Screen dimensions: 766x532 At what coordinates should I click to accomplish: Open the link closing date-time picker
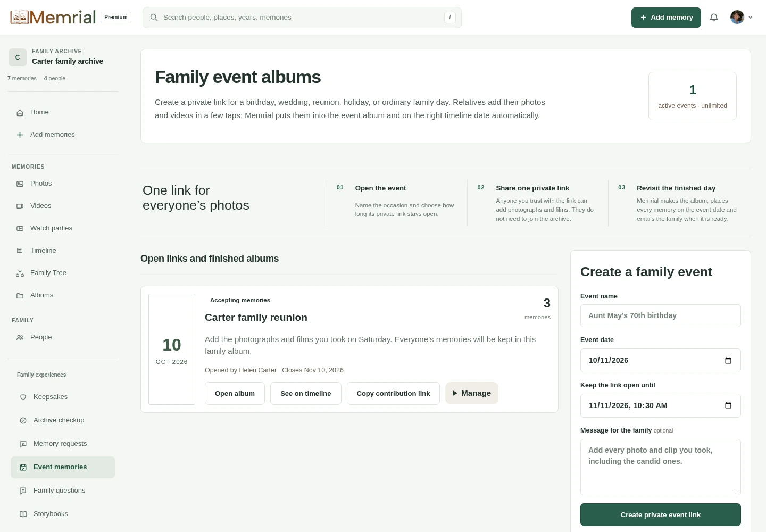728,405
